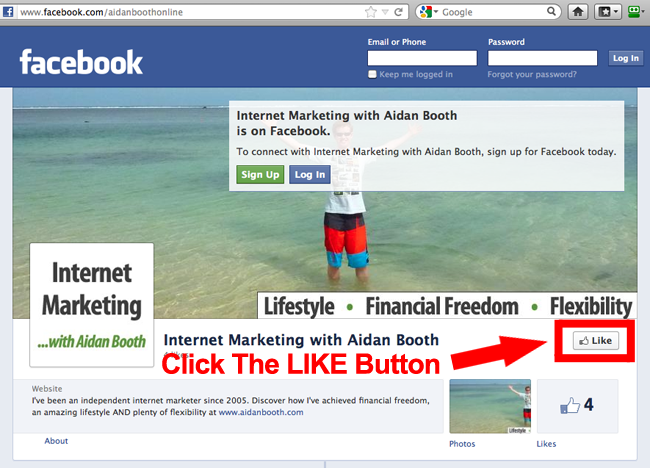Open the About tab
This screenshot has height=468, width=650.
tap(56, 441)
